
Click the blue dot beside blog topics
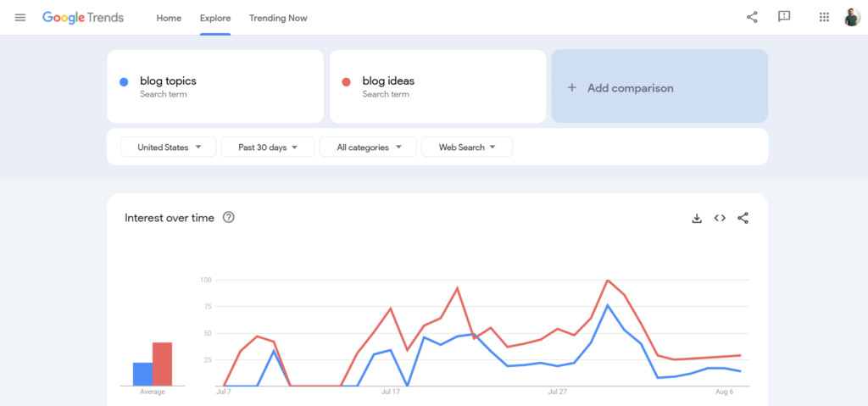coord(124,82)
